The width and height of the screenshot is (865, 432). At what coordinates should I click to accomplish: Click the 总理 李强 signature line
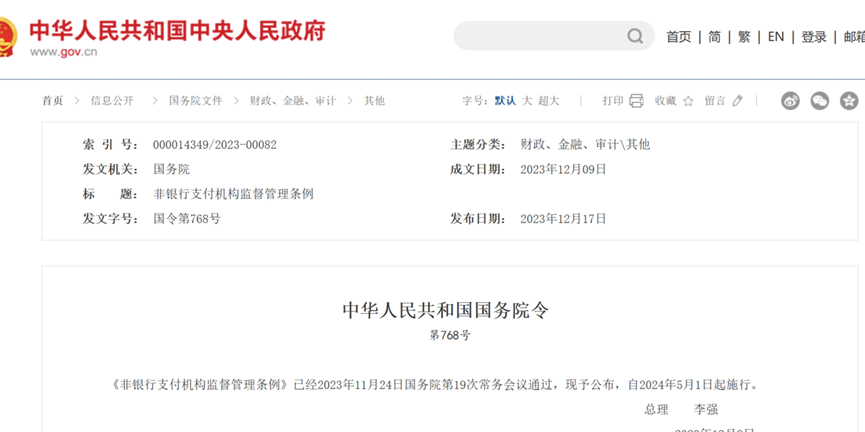(x=681, y=409)
